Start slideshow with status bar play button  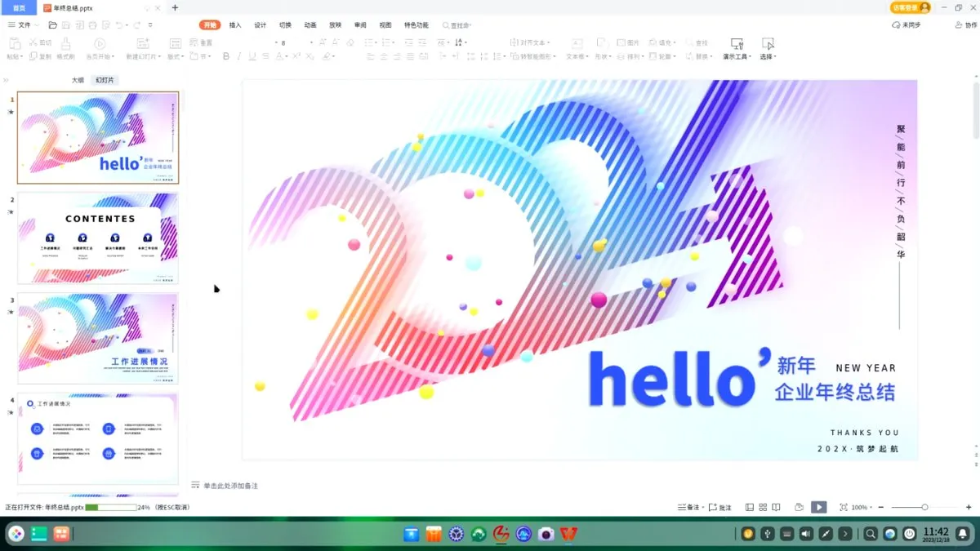pyautogui.click(x=818, y=507)
